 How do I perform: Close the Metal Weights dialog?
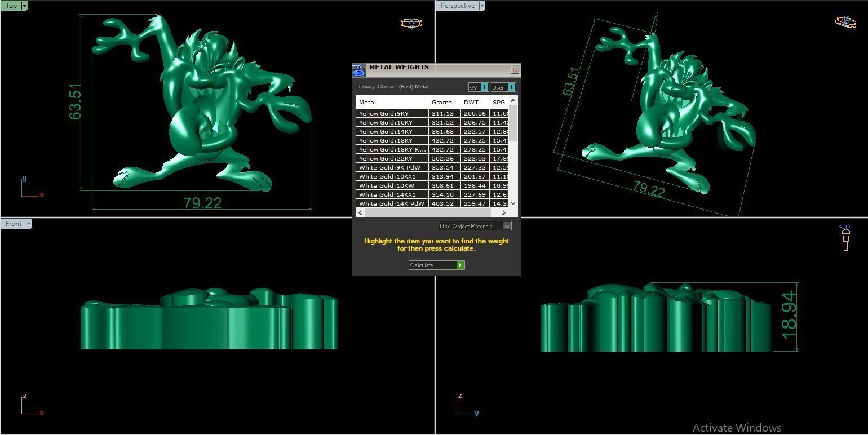click(x=515, y=70)
